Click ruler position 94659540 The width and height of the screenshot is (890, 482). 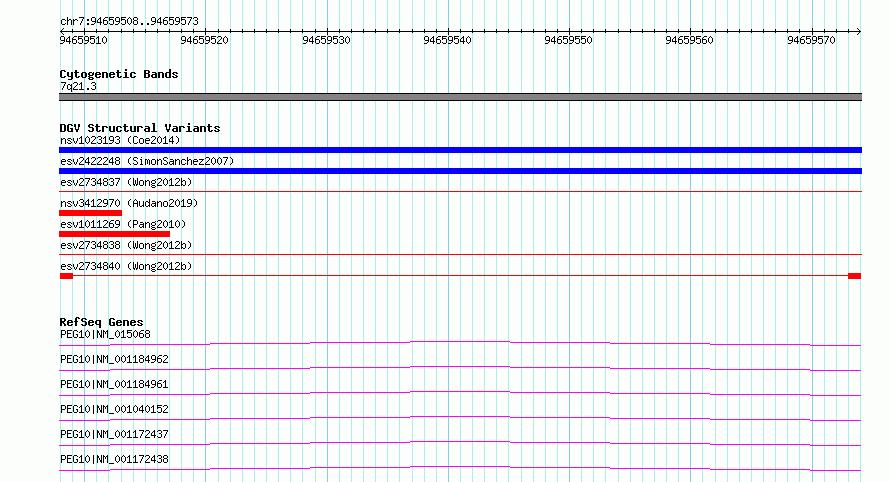point(447,40)
